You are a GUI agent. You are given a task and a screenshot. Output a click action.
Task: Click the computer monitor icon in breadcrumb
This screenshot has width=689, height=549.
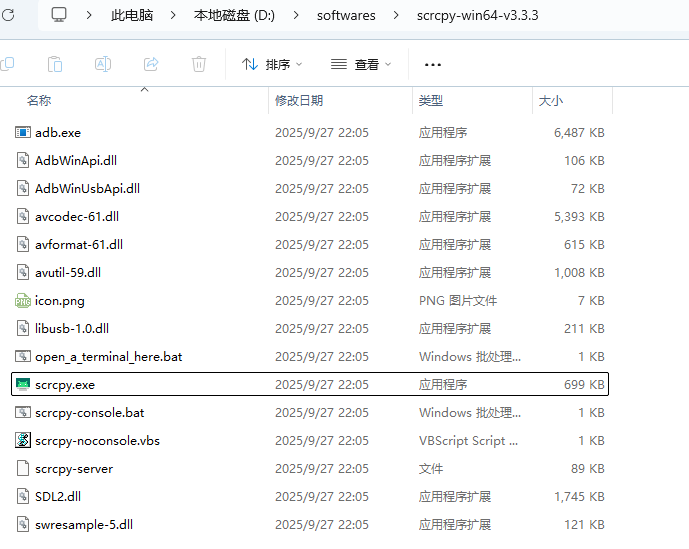click(59, 15)
